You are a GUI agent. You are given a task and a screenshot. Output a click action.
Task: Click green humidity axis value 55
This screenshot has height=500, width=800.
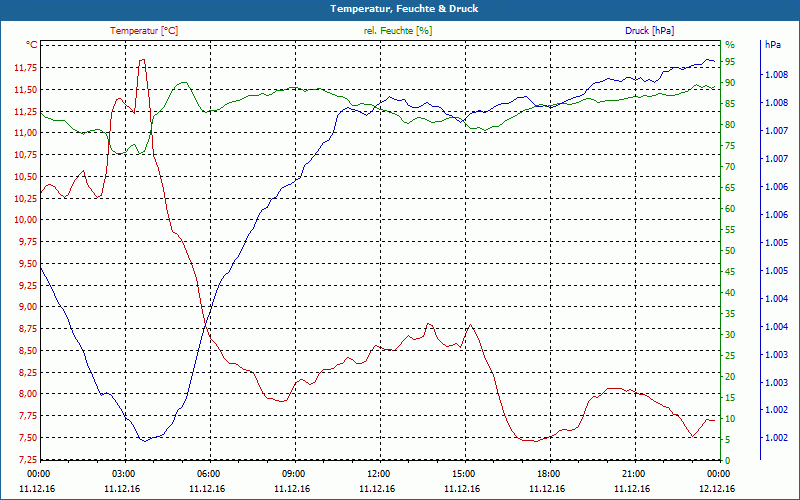[x=730, y=230]
